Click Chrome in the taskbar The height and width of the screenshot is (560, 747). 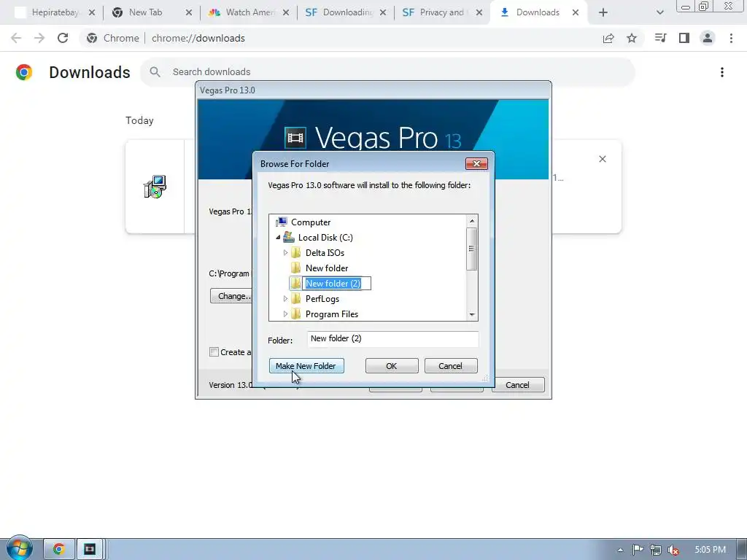tap(58, 549)
